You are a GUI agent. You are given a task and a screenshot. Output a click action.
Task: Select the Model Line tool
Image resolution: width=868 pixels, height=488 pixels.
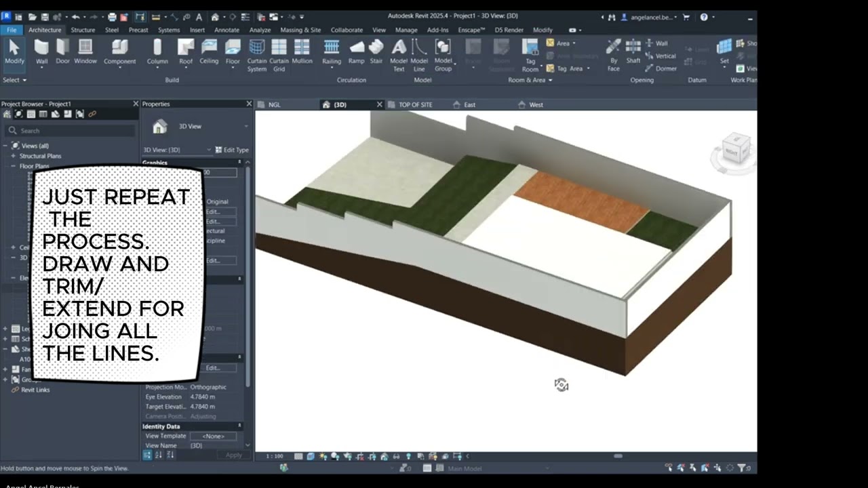[419, 56]
